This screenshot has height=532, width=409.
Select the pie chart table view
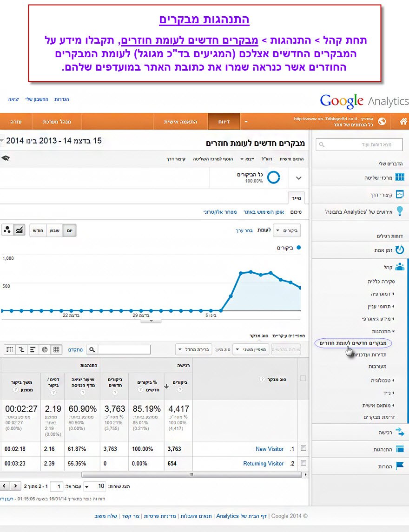tap(45, 349)
